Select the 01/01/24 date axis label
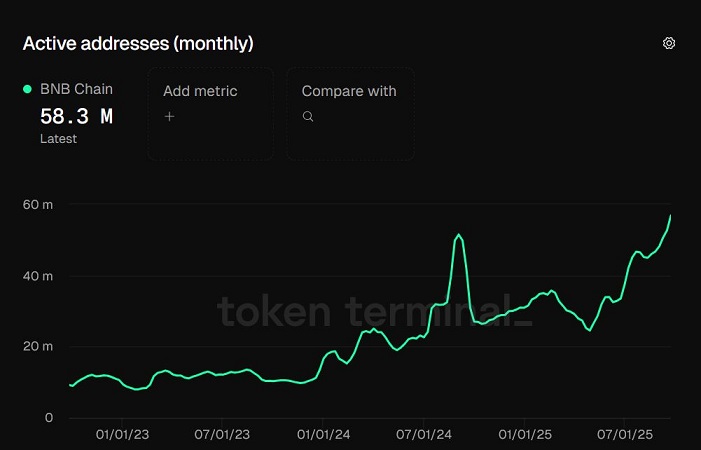The height and width of the screenshot is (450, 701). [324, 436]
